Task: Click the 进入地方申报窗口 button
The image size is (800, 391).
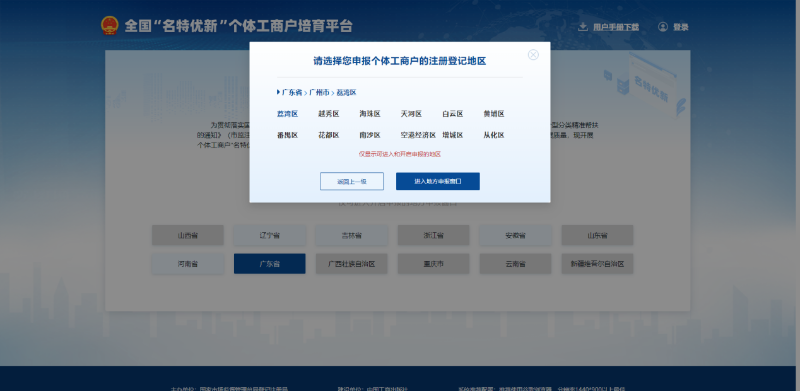Action: coord(438,181)
